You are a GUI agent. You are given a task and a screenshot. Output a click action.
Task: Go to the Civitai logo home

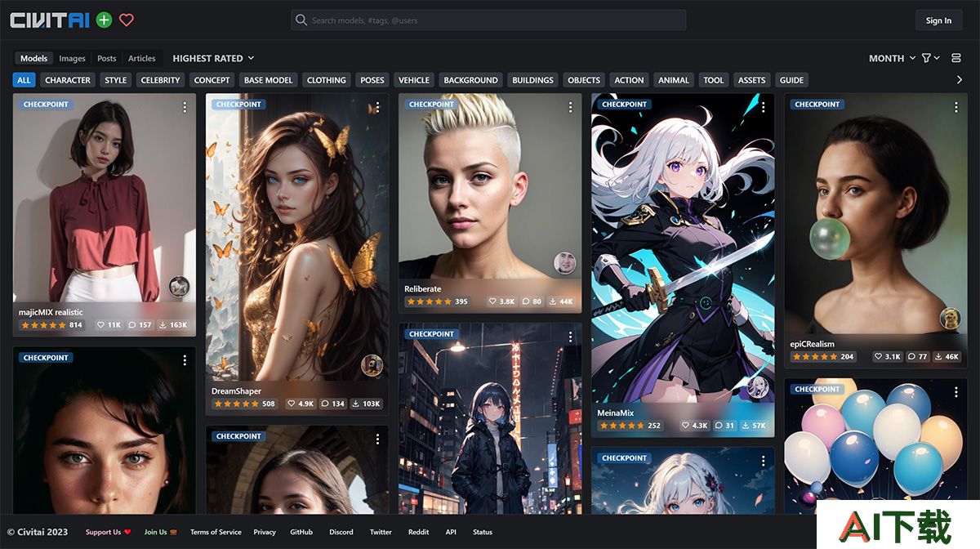tap(50, 20)
